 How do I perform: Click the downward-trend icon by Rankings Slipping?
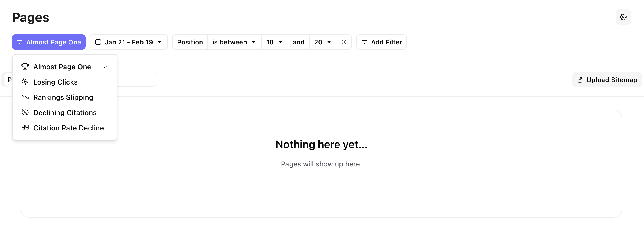25,97
